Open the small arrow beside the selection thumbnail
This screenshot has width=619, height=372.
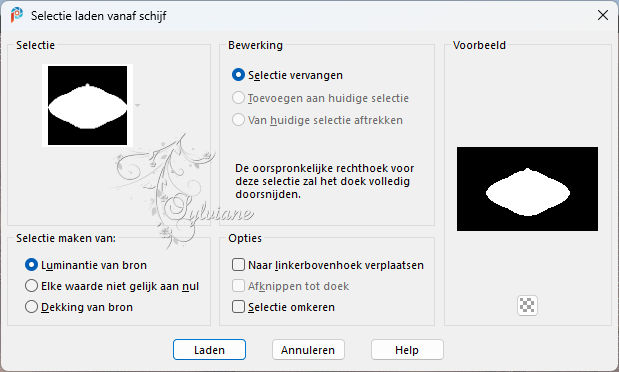(x=137, y=105)
